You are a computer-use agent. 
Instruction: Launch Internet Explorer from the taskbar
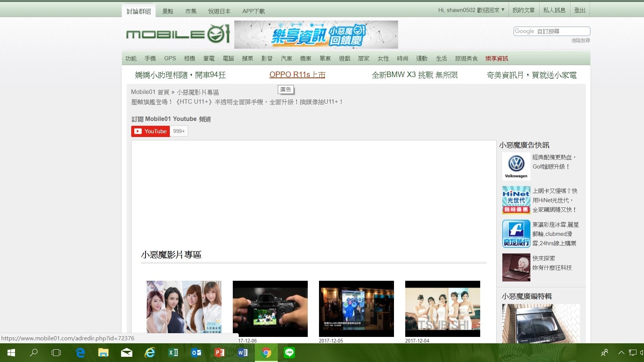click(x=150, y=353)
